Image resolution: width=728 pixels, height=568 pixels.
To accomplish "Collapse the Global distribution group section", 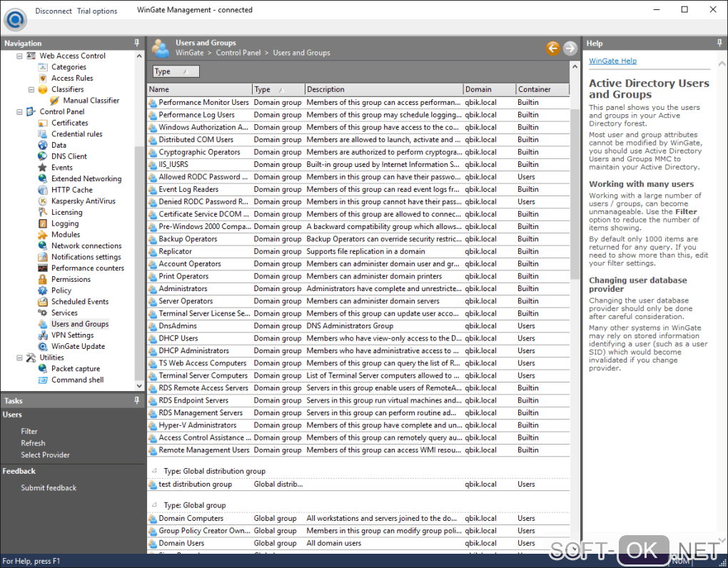I will pos(155,470).
